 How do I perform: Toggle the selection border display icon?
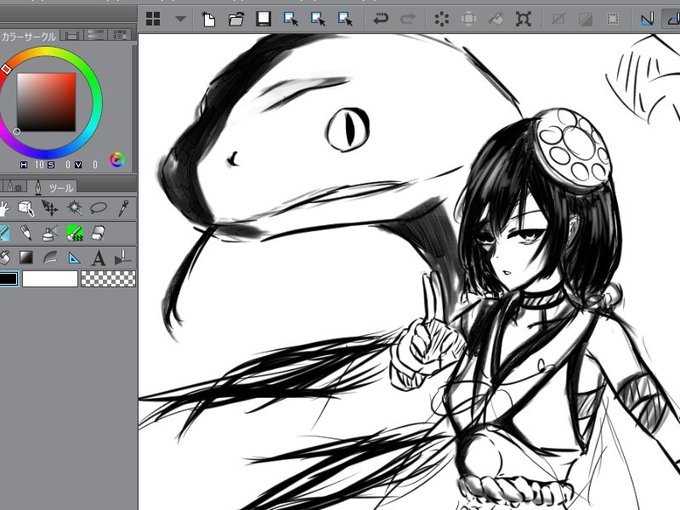612,19
